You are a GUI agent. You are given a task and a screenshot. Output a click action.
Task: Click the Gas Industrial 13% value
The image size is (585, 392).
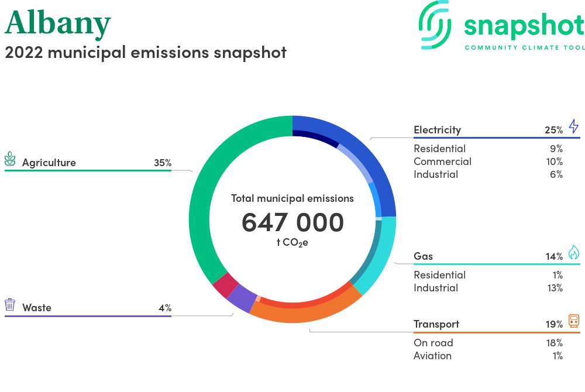[555, 288]
